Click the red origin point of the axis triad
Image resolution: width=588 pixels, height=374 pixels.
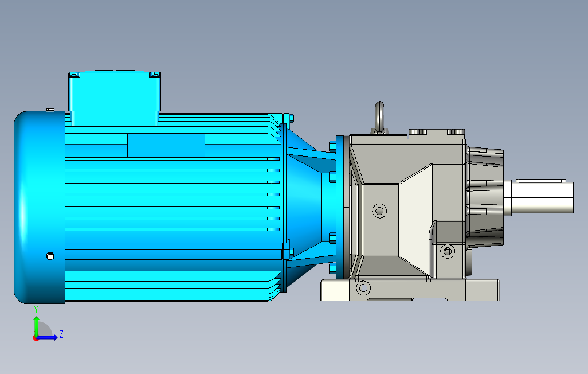coord(36,338)
